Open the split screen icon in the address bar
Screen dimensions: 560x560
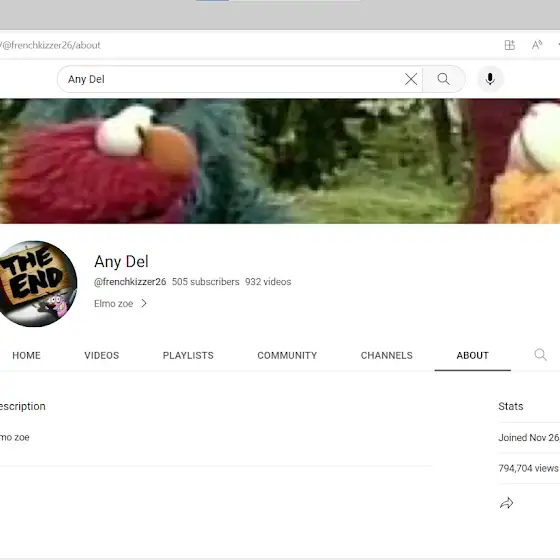(x=510, y=45)
